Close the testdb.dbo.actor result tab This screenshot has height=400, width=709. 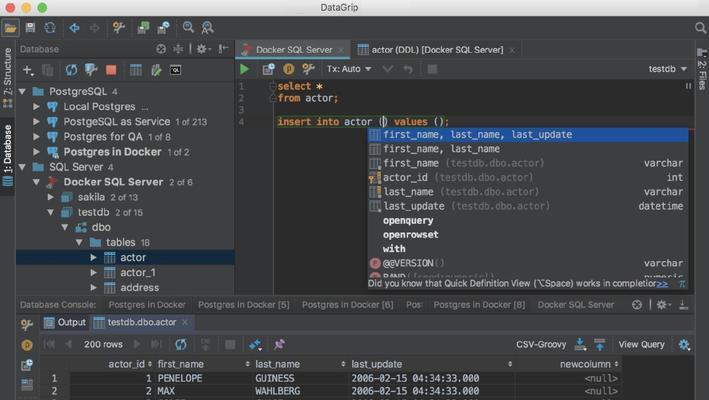click(184, 322)
